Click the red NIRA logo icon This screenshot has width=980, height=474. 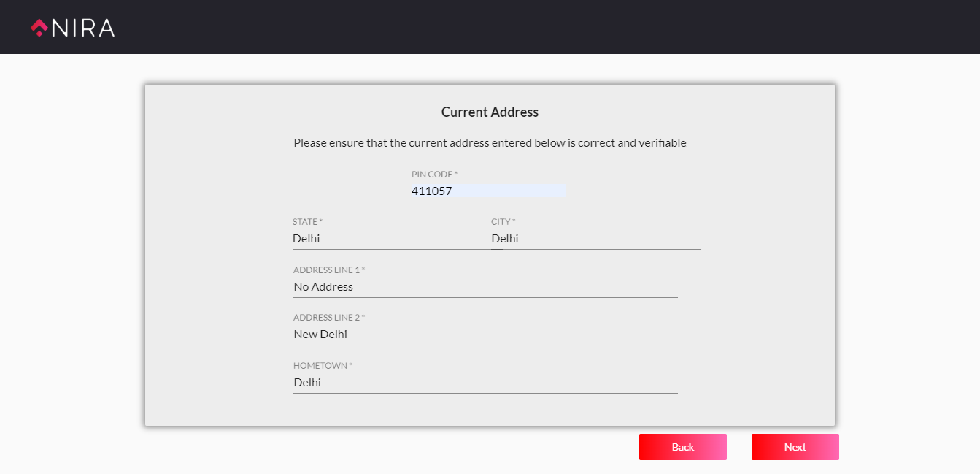tap(39, 28)
